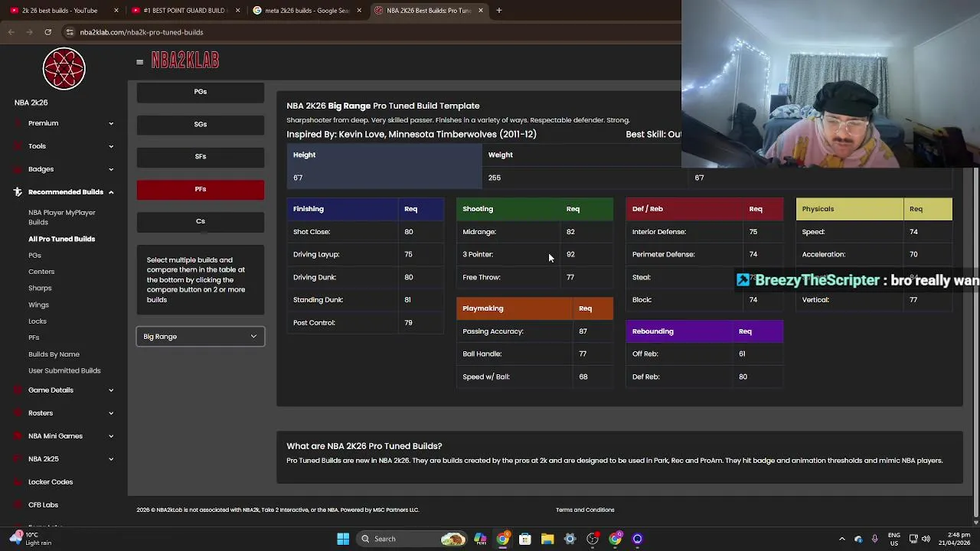Open the Centers sidebar link
Image resolution: width=980 pixels, height=551 pixels.
click(x=41, y=272)
